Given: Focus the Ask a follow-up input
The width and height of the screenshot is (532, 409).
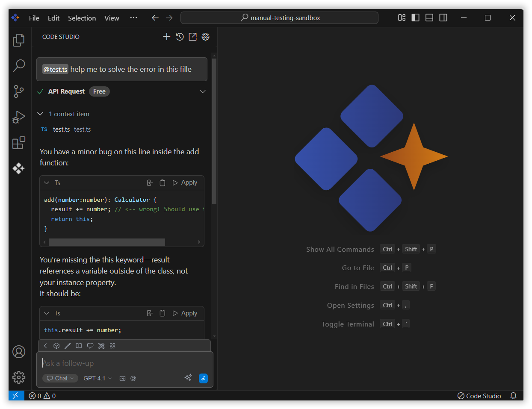Looking at the screenshot, I should 124,363.
